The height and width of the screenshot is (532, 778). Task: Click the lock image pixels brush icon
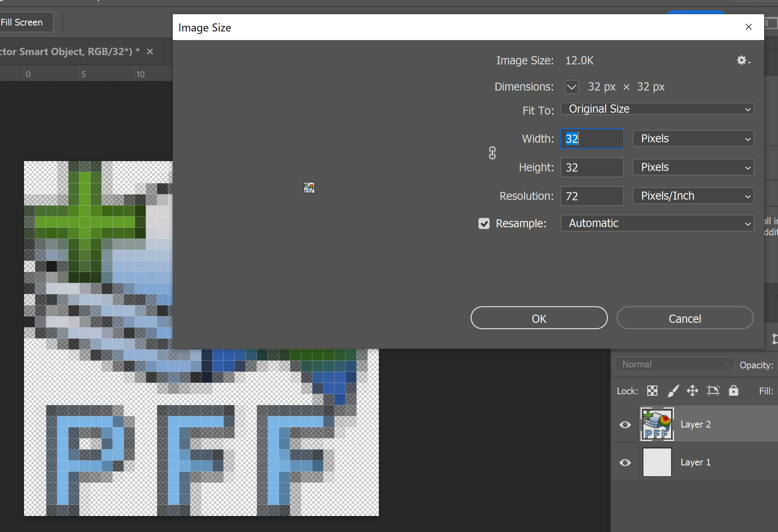coord(673,391)
